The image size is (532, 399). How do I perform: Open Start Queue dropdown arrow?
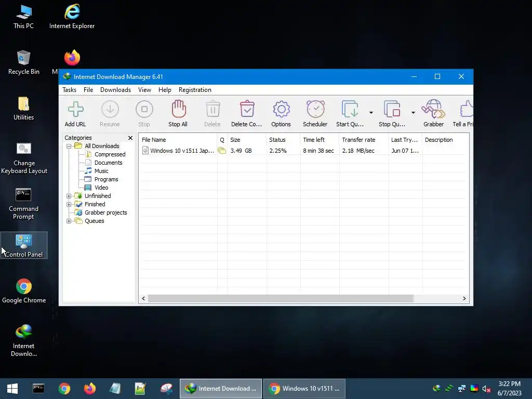pyautogui.click(x=371, y=113)
